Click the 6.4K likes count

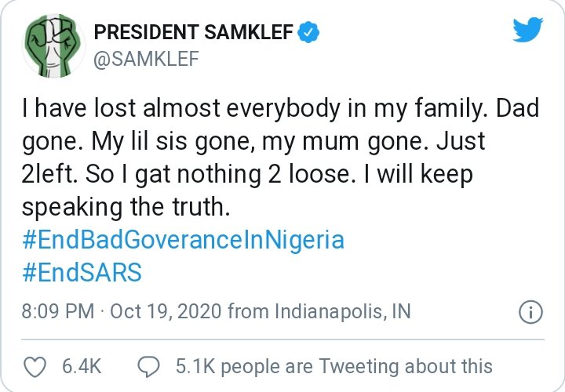point(80,365)
